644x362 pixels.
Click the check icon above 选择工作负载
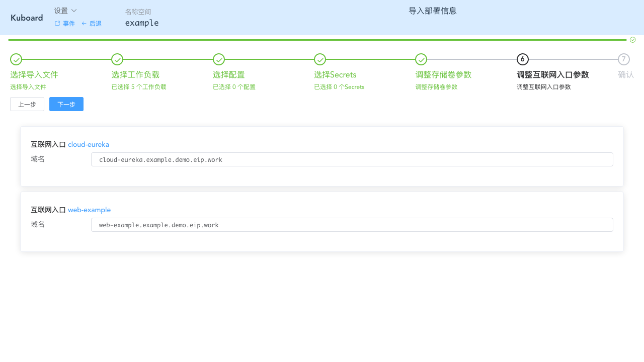pyautogui.click(x=117, y=59)
